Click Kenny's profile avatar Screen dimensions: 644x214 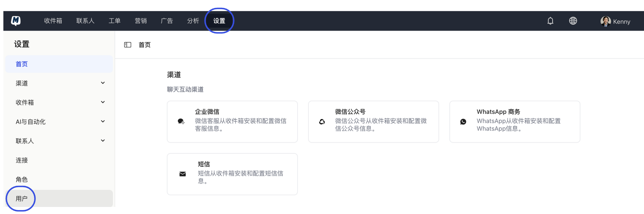[x=605, y=21]
